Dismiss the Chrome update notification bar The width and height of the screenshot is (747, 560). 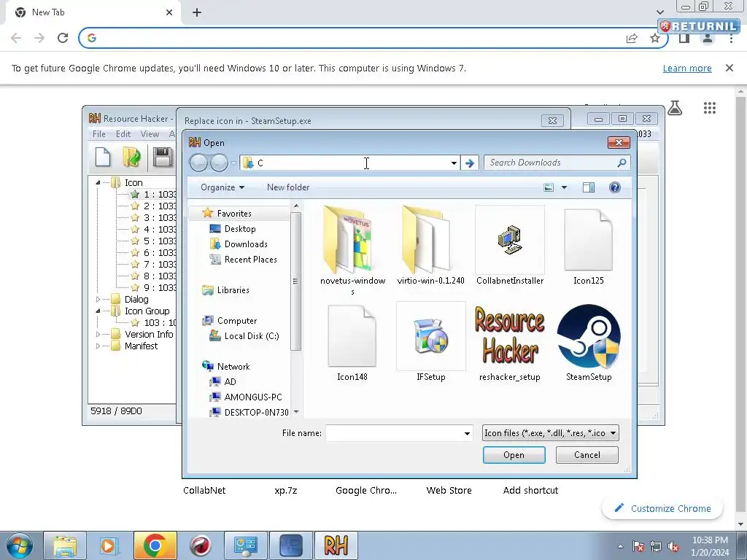[x=729, y=68]
